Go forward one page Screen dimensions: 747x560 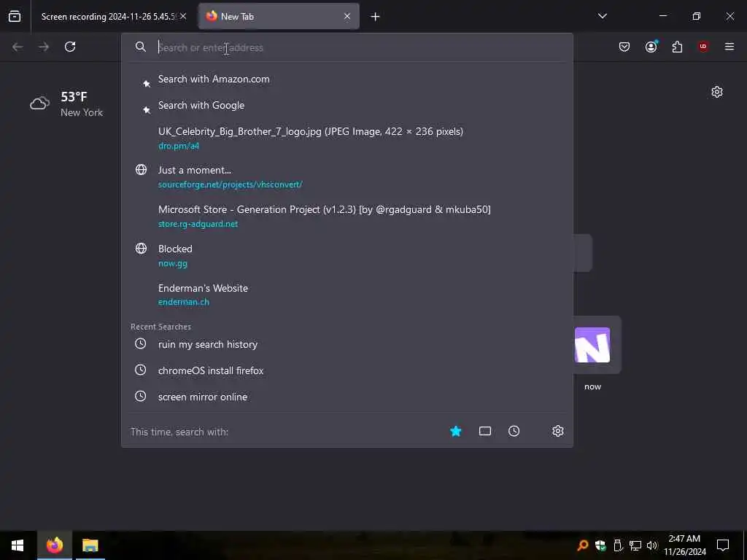(x=44, y=47)
